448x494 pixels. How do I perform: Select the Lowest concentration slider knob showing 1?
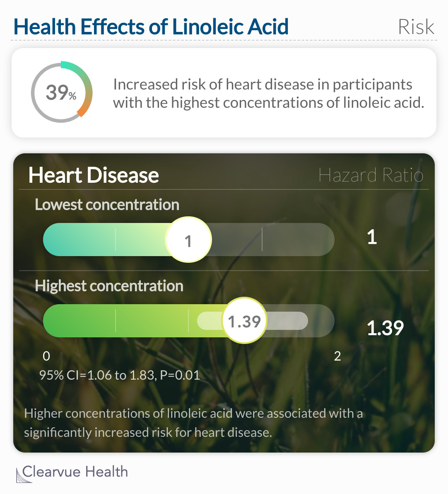coord(188,240)
